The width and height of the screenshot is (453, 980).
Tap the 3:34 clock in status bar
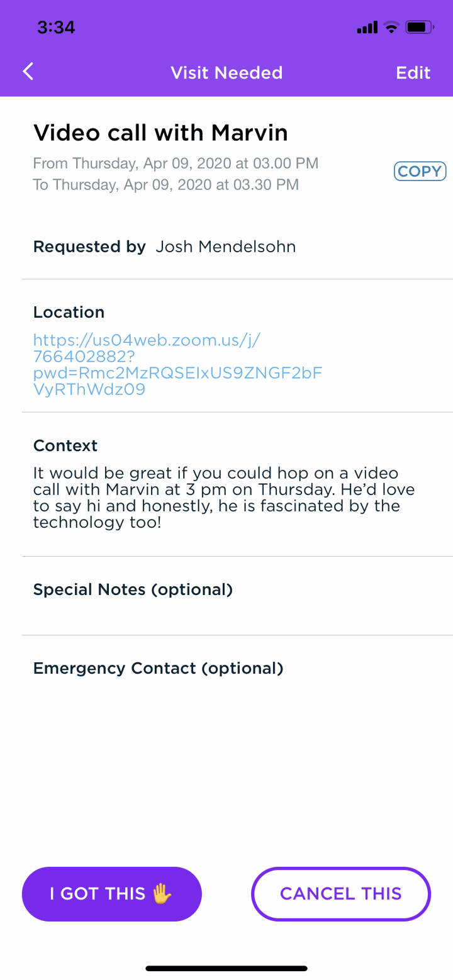(x=56, y=27)
